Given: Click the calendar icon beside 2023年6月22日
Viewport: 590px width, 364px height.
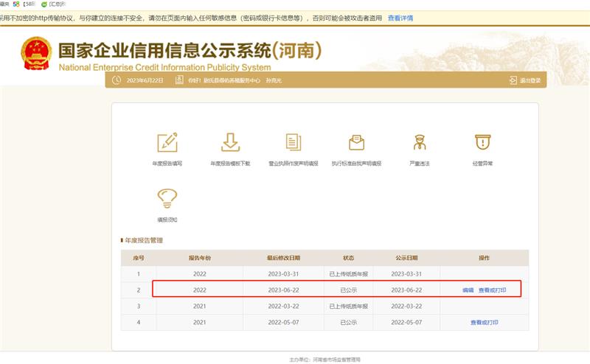Looking at the screenshot, I should coord(117,80).
